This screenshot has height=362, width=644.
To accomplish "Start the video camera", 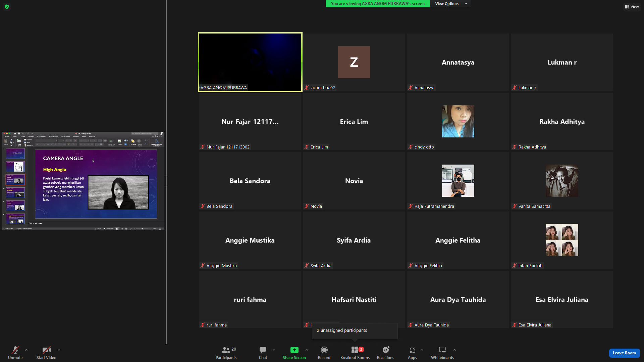I will pyautogui.click(x=46, y=353).
